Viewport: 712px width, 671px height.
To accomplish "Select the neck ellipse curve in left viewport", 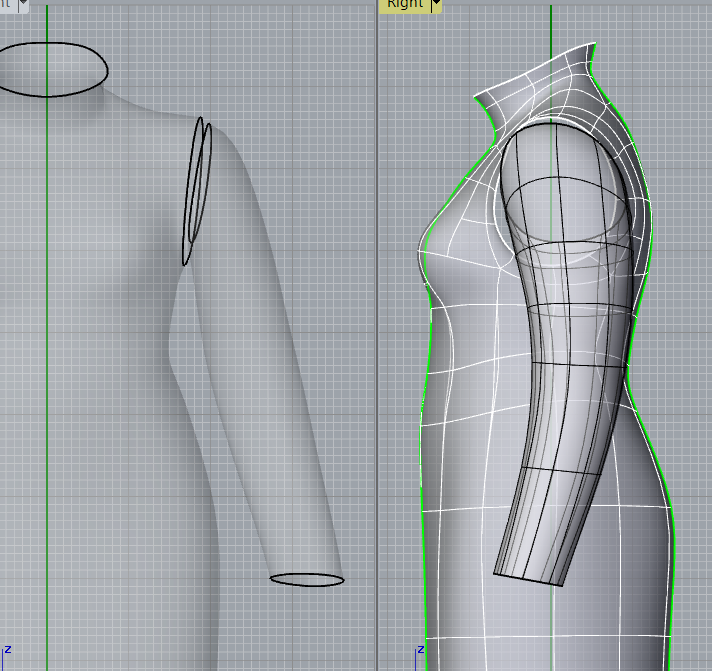I will (x=52, y=69).
